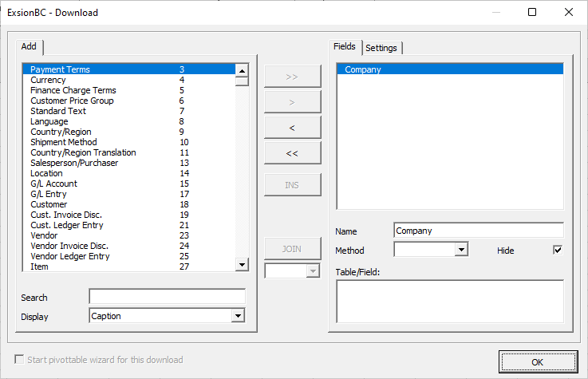Select the Salesperson/Purchaser row

[x=129, y=163]
